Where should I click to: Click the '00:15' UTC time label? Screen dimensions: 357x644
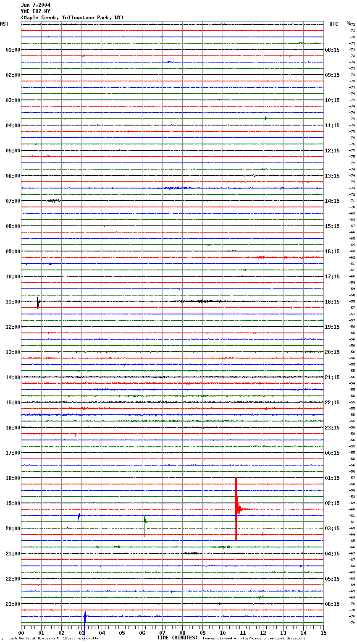click(332, 453)
